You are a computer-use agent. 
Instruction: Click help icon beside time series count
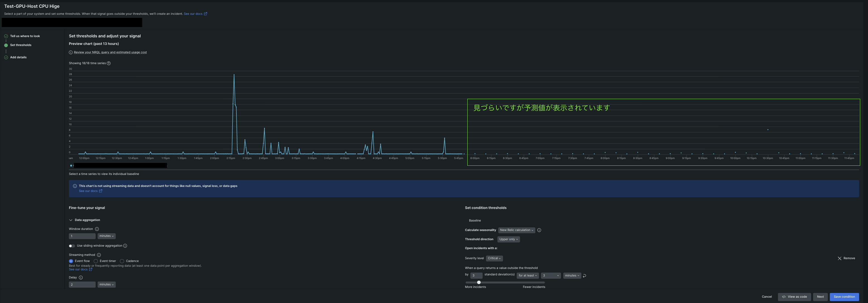coord(108,63)
